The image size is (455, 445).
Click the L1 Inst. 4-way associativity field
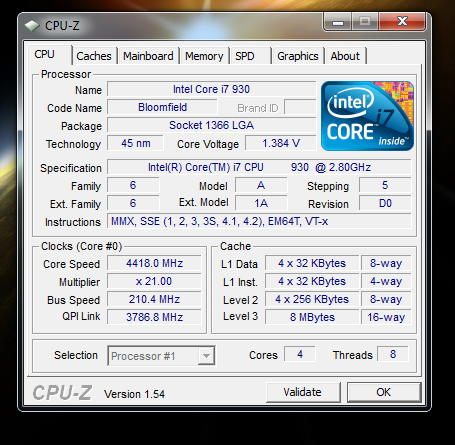[386, 281]
